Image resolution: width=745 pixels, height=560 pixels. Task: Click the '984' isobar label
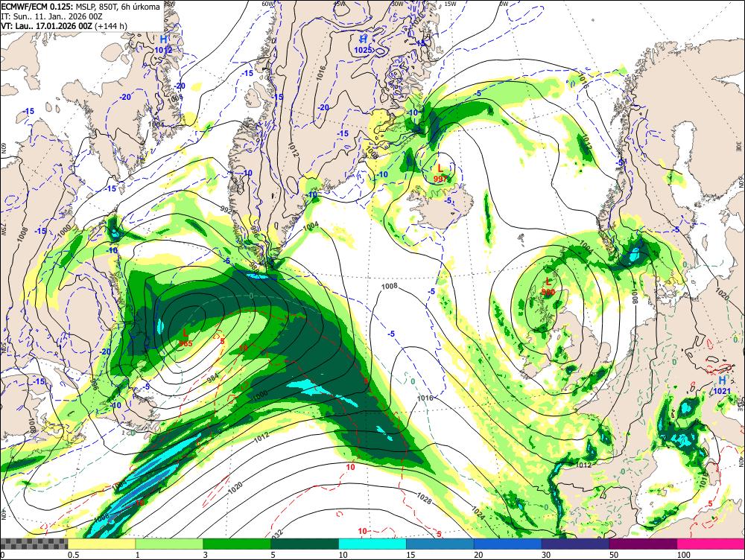(213, 378)
